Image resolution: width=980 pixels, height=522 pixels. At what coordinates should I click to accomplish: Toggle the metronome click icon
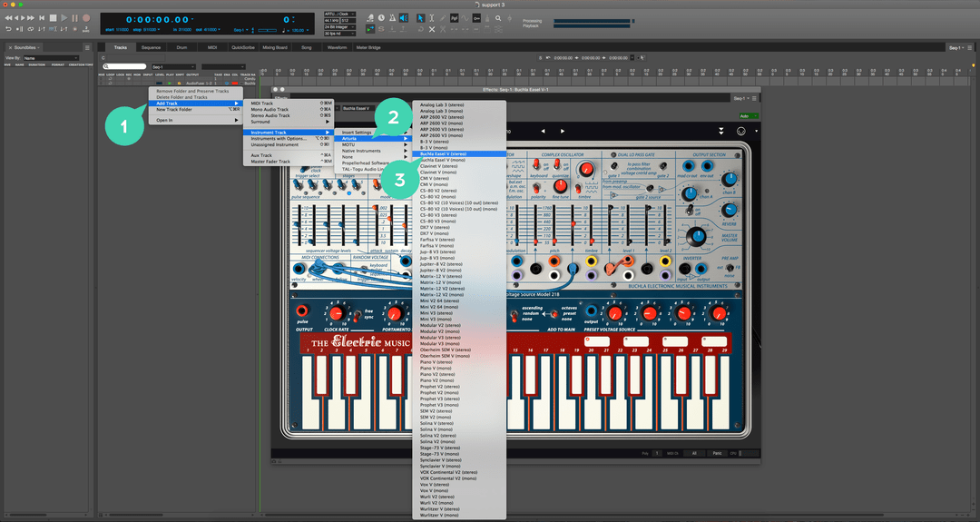click(x=393, y=18)
